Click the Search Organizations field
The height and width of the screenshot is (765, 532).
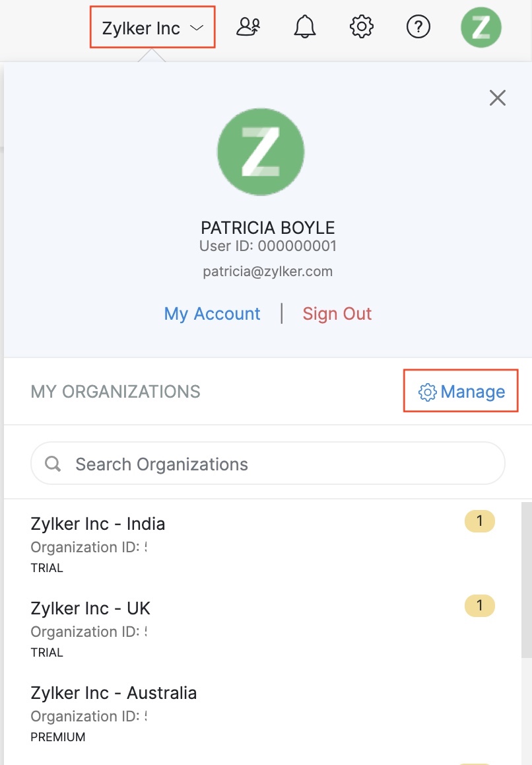267,463
